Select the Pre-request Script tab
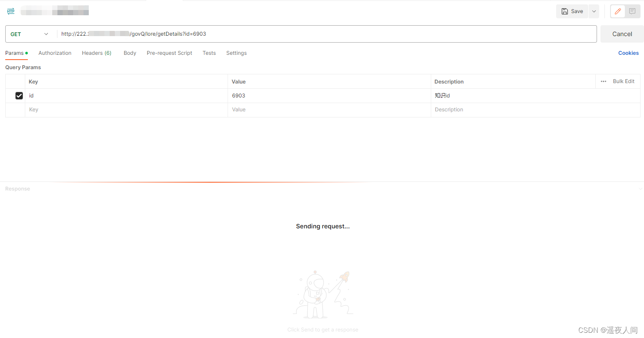 click(169, 53)
